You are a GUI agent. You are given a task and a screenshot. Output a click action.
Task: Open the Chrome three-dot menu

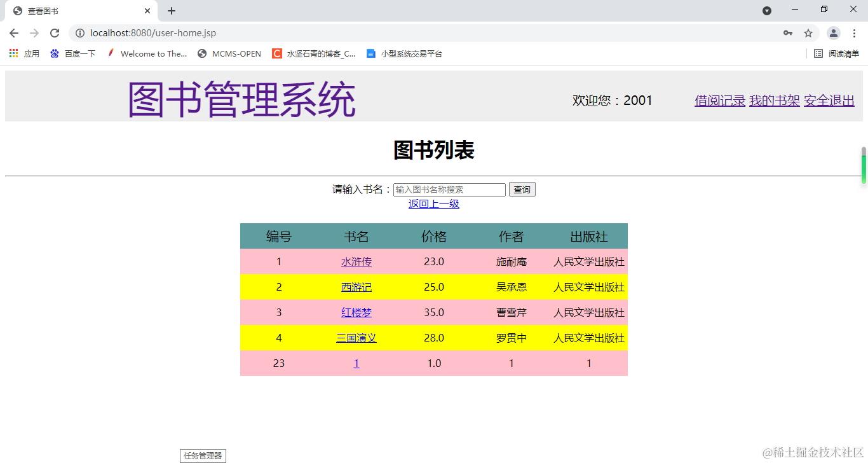point(854,32)
